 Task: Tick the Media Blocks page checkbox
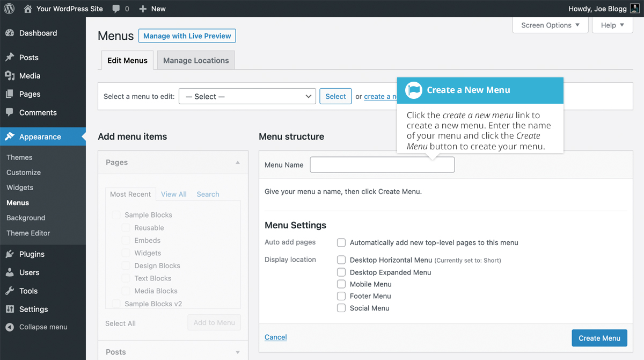126,291
